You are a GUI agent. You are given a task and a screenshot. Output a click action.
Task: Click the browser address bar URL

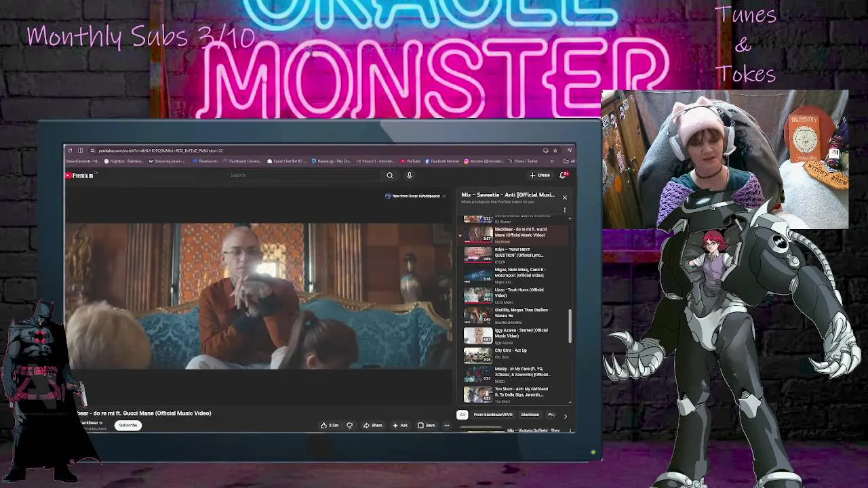tap(161, 150)
